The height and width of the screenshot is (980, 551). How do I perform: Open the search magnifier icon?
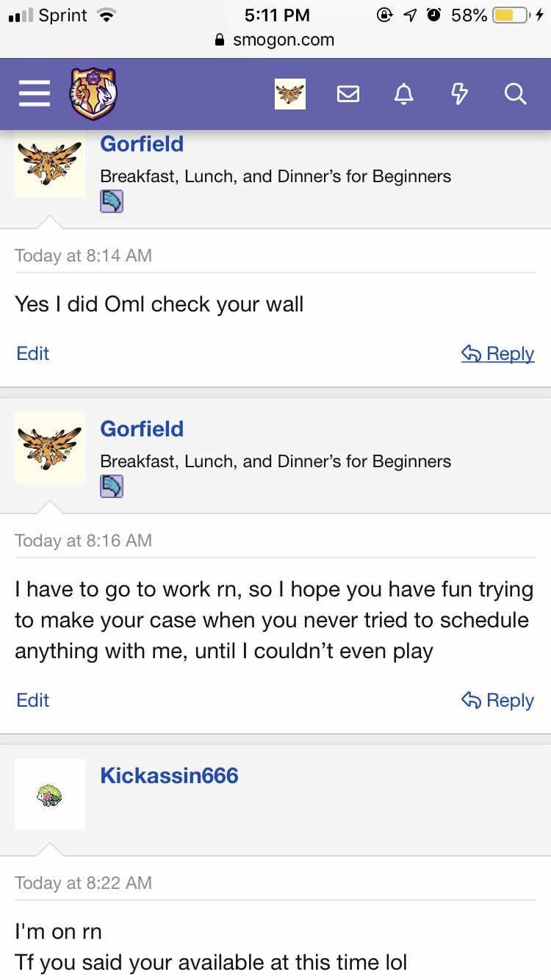(x=515, y=94)
